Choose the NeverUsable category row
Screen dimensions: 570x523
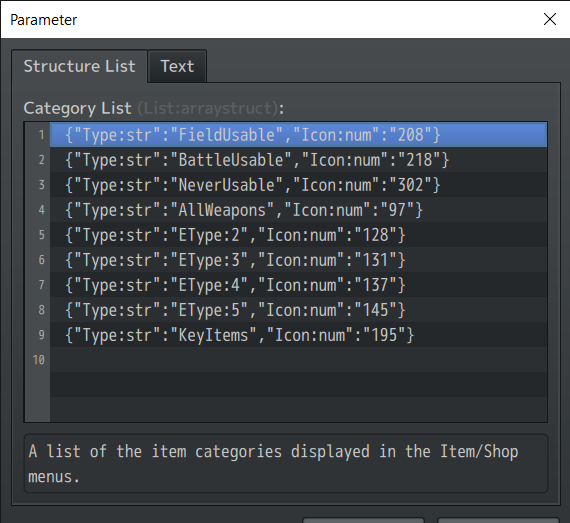298,185
